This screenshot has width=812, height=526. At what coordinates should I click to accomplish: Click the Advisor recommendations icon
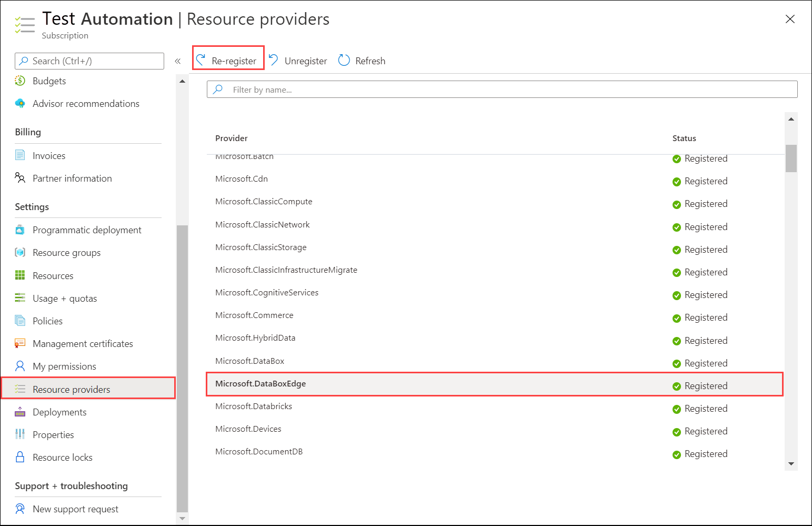point(20,103)
